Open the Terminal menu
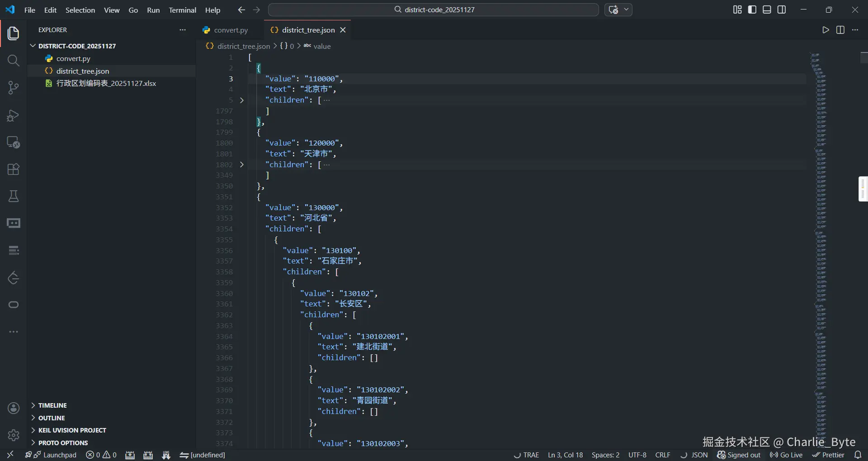 pos(182,10)
